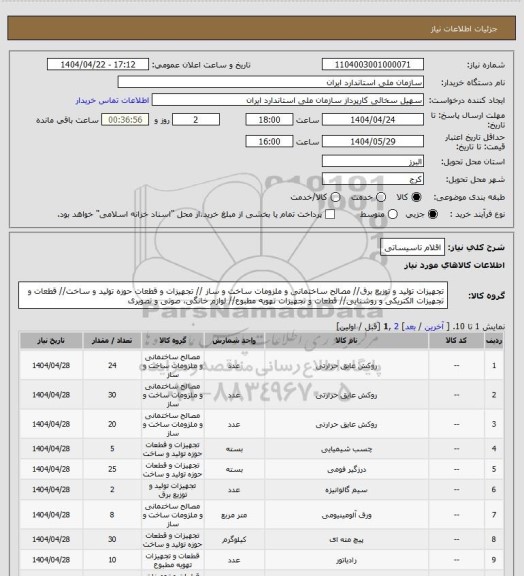524x576 pixels.
Task: Click the اطلاعات کالاهای مورد نیاز heading
Action: click(x=455, y=265)
